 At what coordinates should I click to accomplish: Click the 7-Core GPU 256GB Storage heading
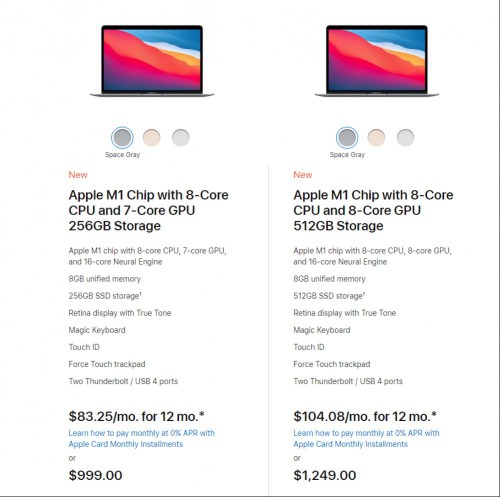point(148,210)
